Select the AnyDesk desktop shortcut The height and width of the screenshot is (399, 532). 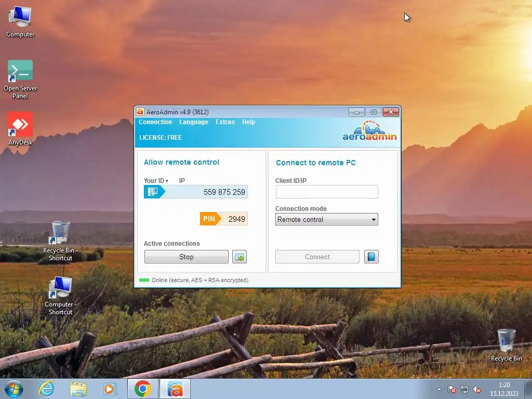pyautogui.click(x=20, y=129)
